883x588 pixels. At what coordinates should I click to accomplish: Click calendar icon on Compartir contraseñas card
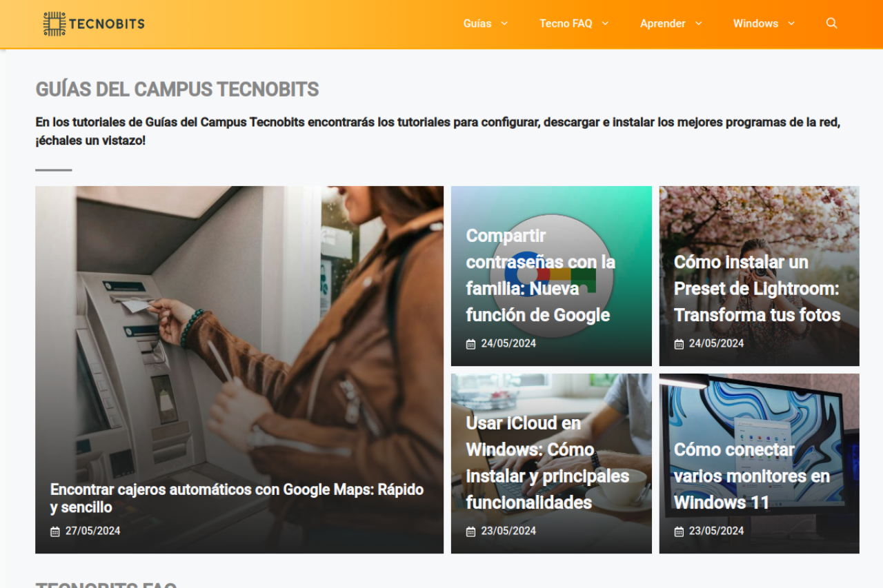pos(471,344)
